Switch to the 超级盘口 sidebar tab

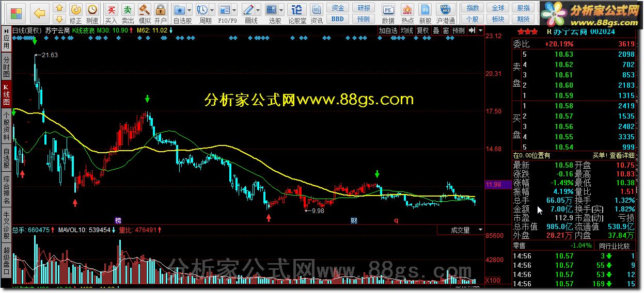[7, 260]
